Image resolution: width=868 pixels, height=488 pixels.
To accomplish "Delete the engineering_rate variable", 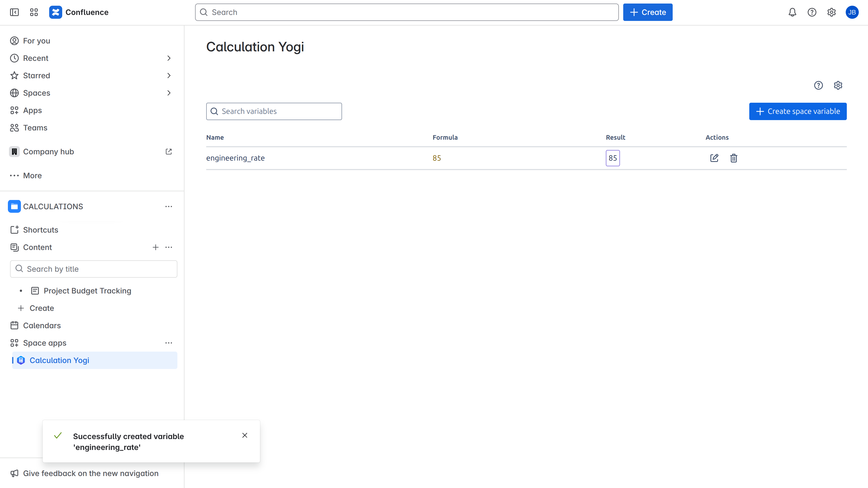I will [734, 158].
